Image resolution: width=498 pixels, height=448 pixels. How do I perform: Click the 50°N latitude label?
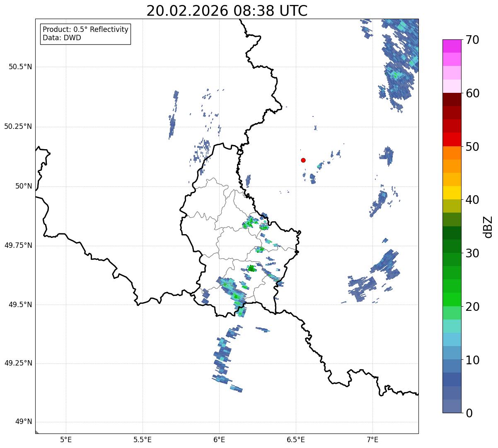pos(24,186)
